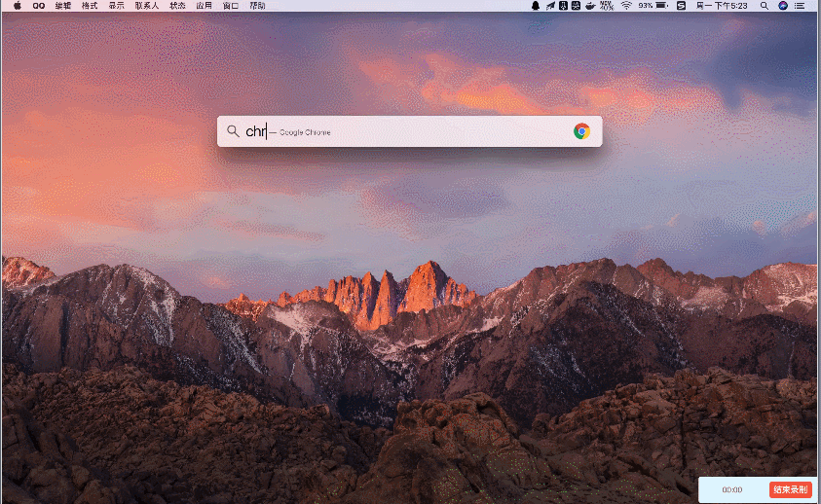Click the paper plane menu bar icon

tap(550, 6)
